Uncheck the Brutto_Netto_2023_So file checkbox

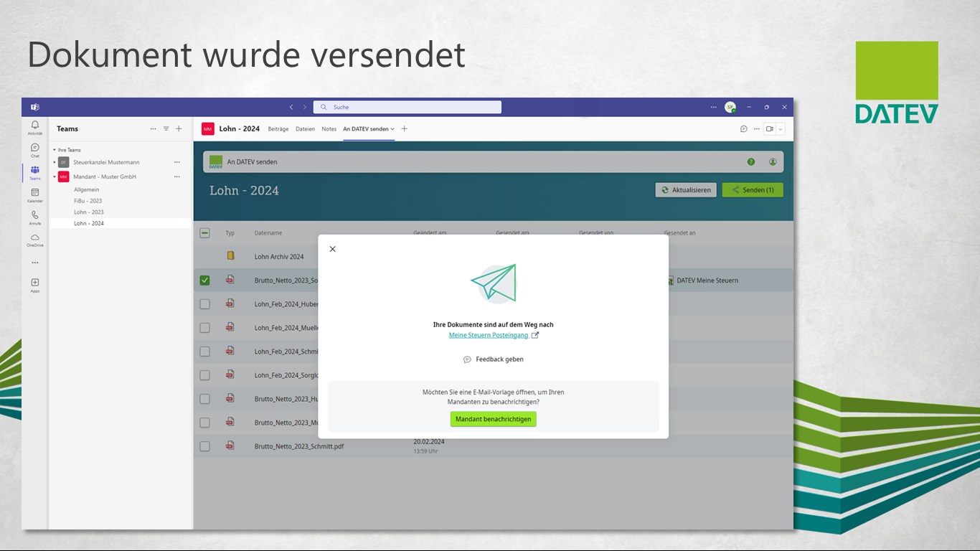204,280
